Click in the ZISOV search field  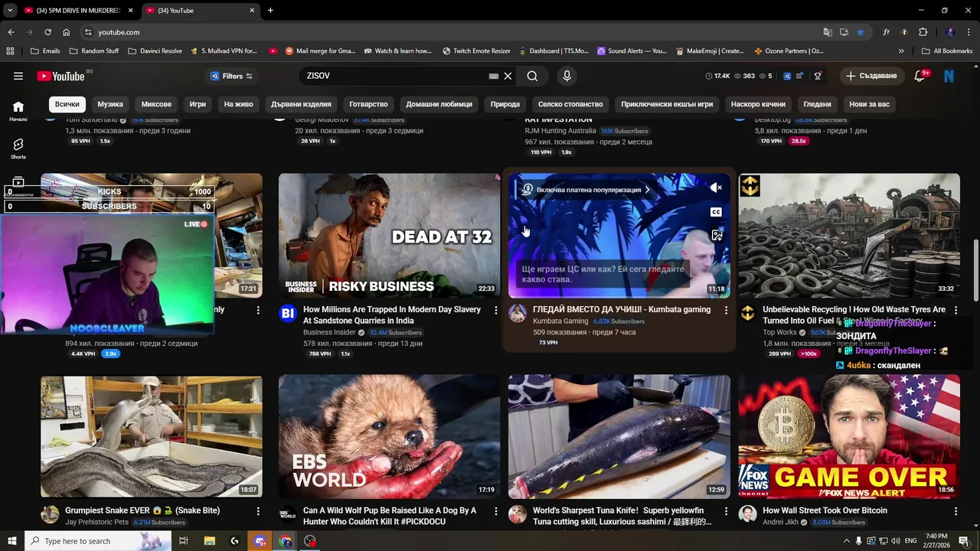(394, 76)
